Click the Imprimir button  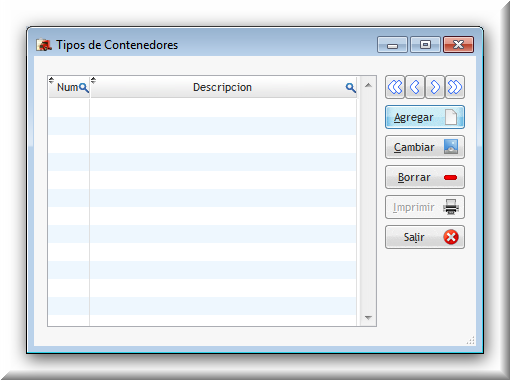425,207
